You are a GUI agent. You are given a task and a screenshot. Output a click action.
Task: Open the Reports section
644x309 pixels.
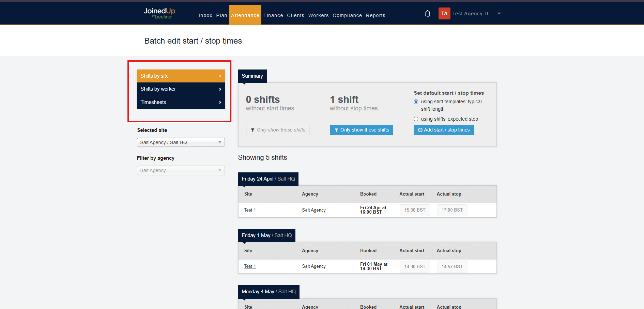(x=375, y=15)
